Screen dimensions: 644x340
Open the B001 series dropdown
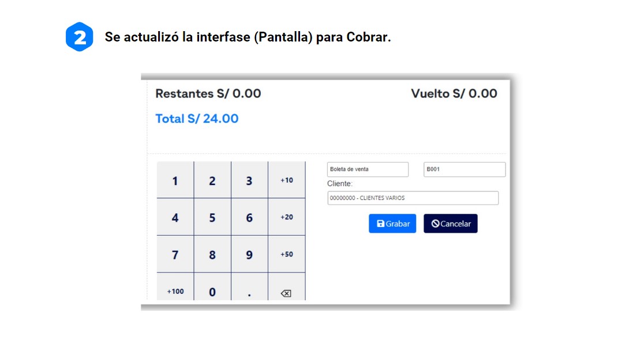465,169
